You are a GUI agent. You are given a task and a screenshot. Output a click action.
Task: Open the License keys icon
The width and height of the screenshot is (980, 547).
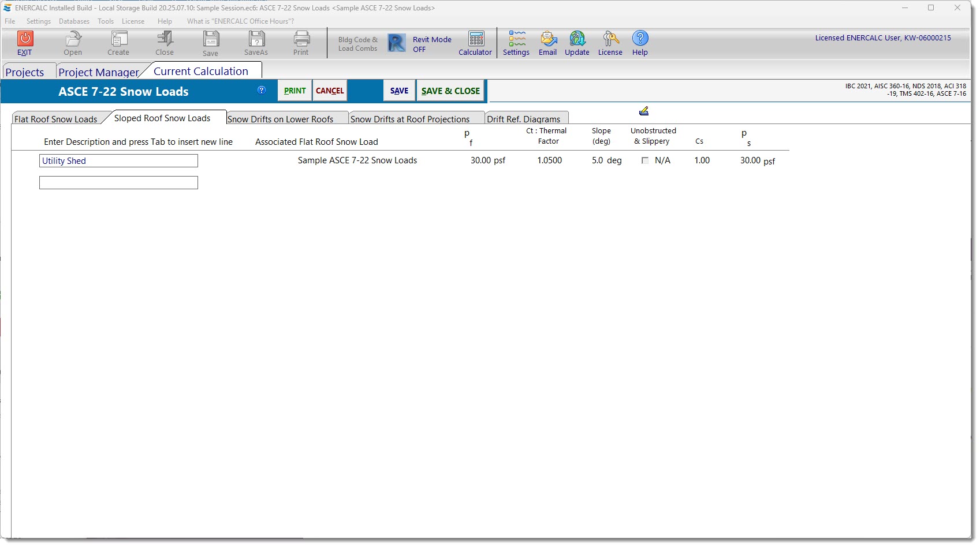click(610, 39)
